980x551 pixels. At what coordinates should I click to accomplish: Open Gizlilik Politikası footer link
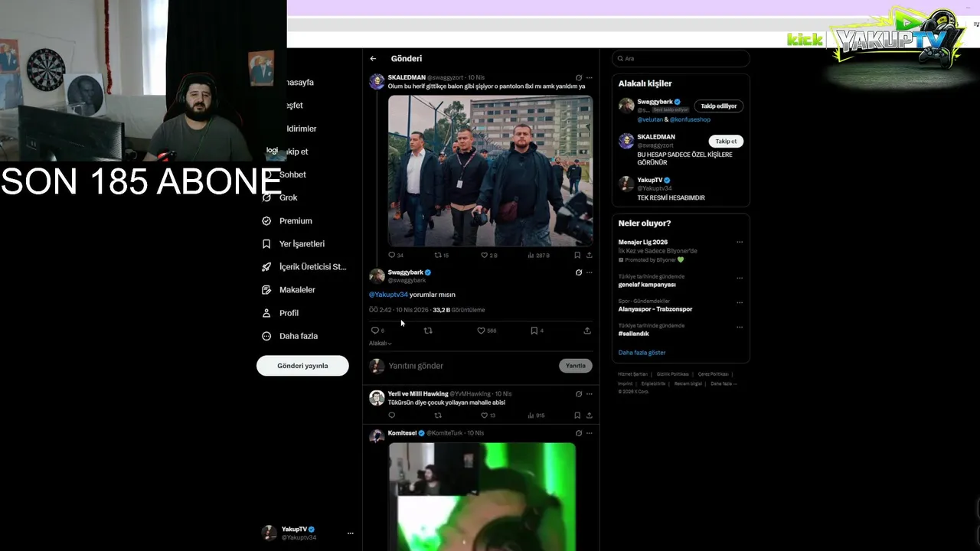coord(673,374)
